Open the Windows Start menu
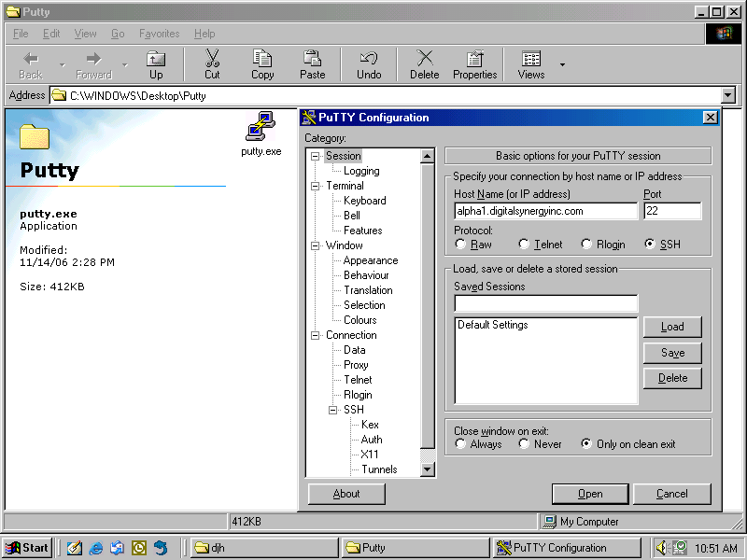Viewport: 747px width, 560px height. [x=27, y=548]
